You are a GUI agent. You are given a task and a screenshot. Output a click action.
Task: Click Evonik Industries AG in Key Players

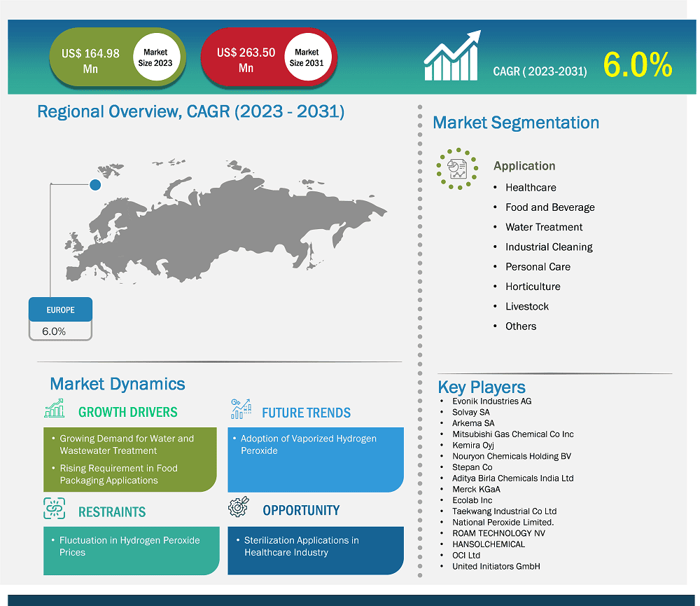pos(491,401)
